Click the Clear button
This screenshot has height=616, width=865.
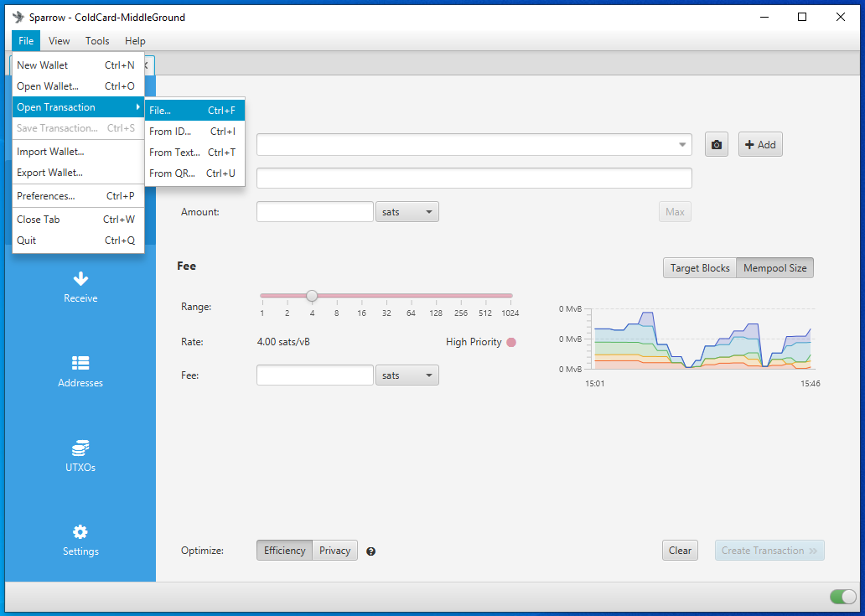681,551
